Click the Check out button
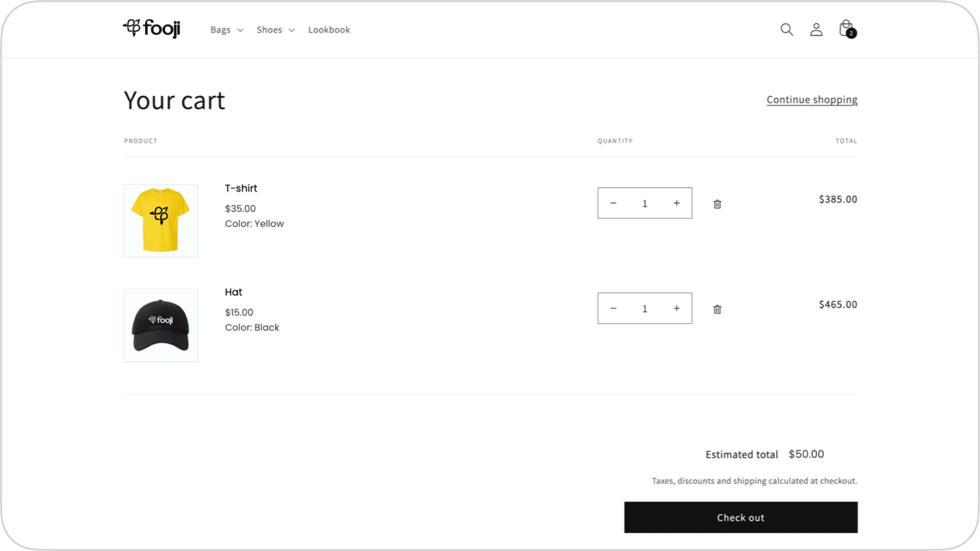Image resolution: width=980 pixels, height=551 pixels. pos(741,517)
